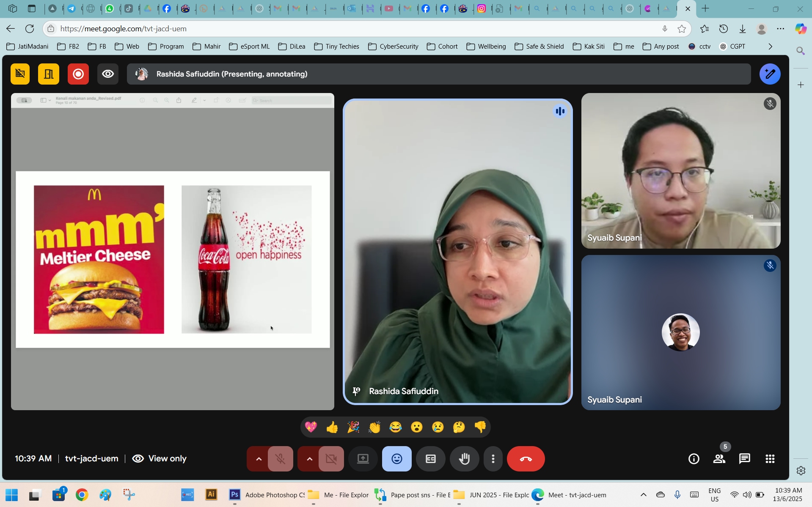This screenshot has width=812, height=507.
Task: Open browser Downloads icon
Action: point(742,29)
